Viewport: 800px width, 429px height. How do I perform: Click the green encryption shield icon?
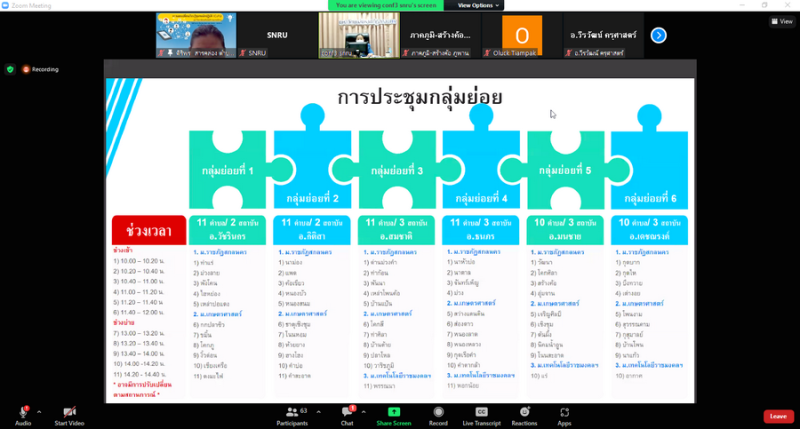point(10,69)
